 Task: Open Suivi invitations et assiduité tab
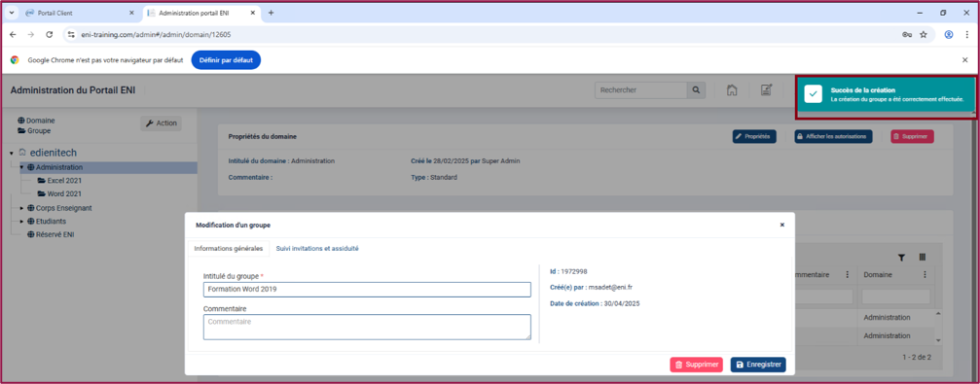pos(317,248)
